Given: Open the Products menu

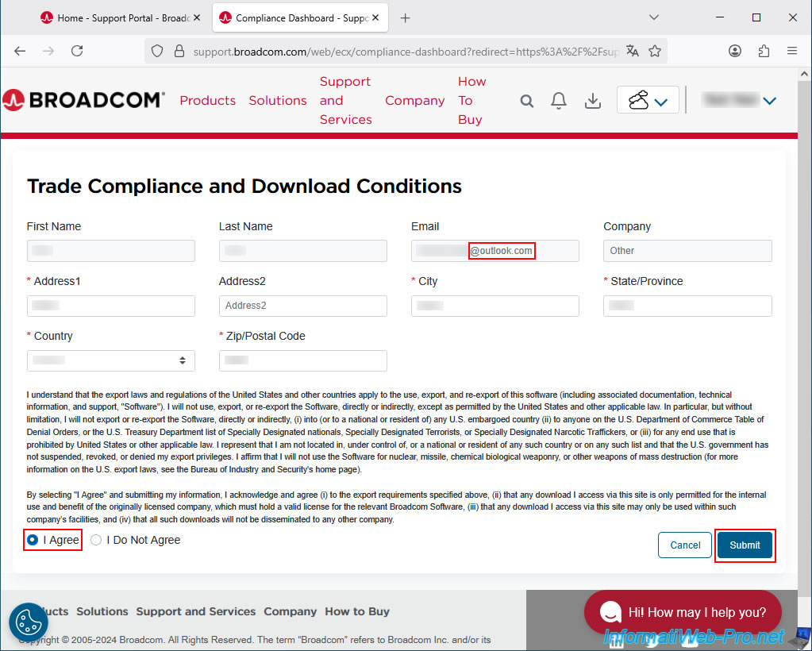Looking at the screenshot, I should (x=207, y=101).
